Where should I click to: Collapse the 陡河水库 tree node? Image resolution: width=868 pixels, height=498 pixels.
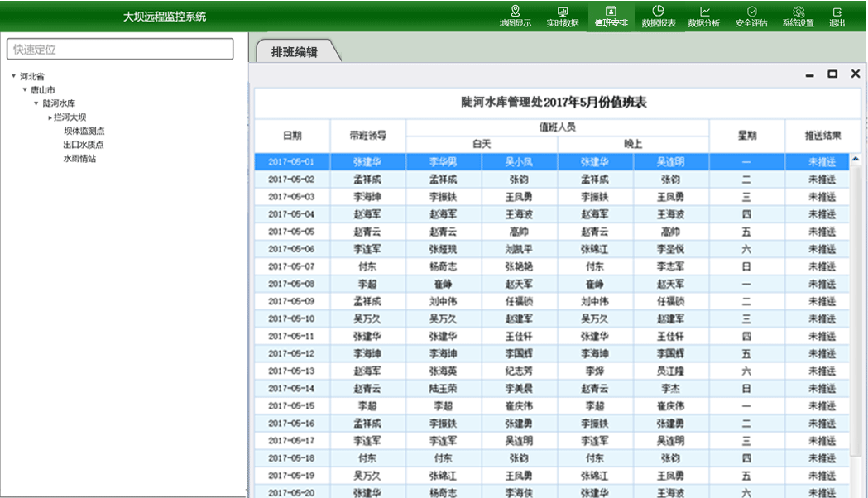(x=36, y=103)
